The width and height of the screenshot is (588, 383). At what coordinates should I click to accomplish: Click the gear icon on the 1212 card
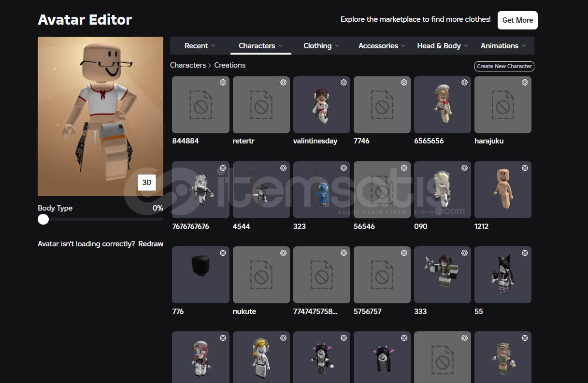[525, 168]
